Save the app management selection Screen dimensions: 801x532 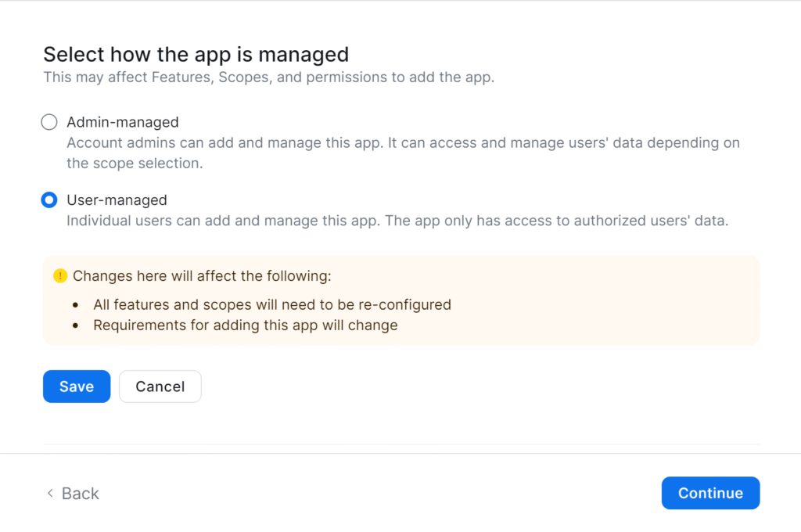pos(77,386)
